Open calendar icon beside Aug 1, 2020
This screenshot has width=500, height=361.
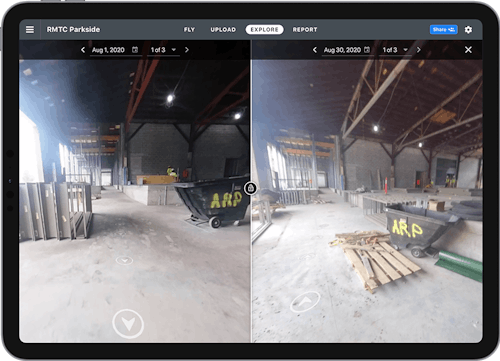point(135,50)
